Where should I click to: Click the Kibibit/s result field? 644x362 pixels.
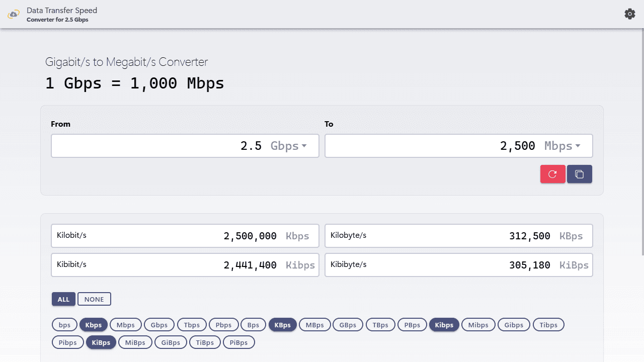pos(185,265)
